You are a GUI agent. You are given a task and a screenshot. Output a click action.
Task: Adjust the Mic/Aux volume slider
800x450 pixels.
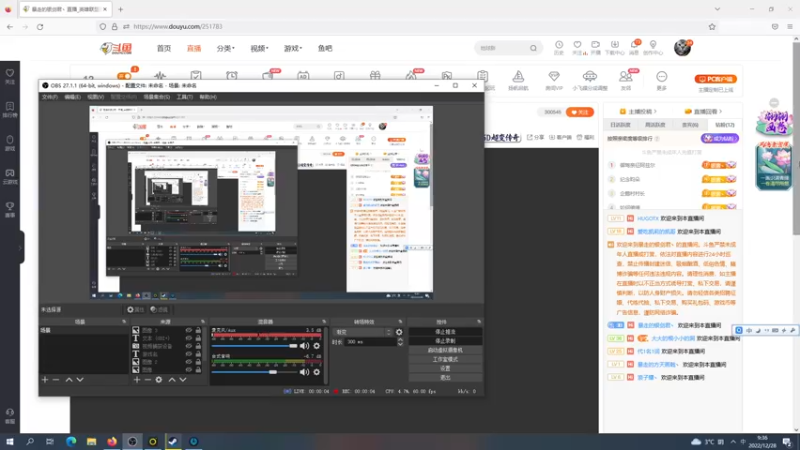[x=254, y=346]
